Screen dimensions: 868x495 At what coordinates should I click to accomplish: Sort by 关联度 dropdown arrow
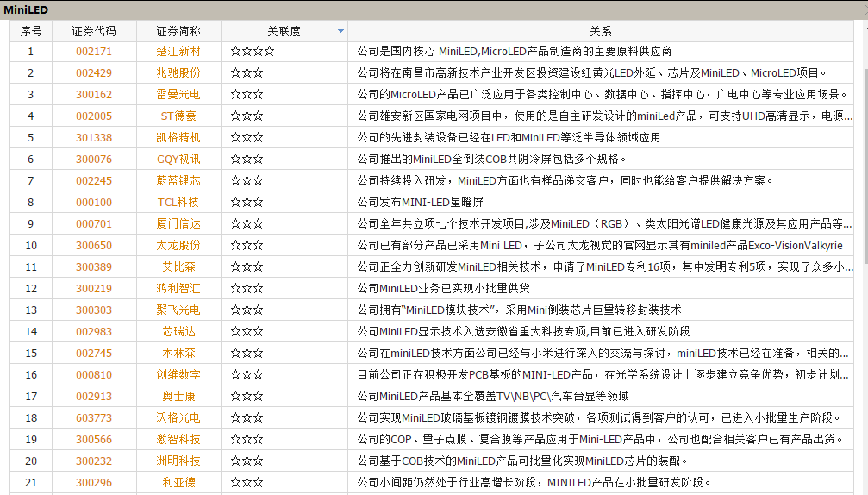(x=340, y=32)
